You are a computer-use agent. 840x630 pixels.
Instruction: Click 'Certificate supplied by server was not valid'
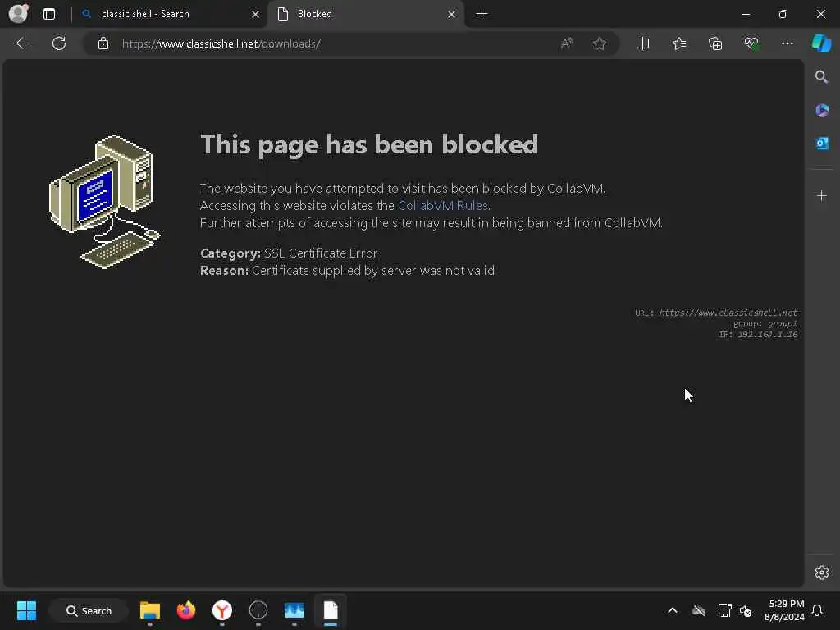(373, 271)
